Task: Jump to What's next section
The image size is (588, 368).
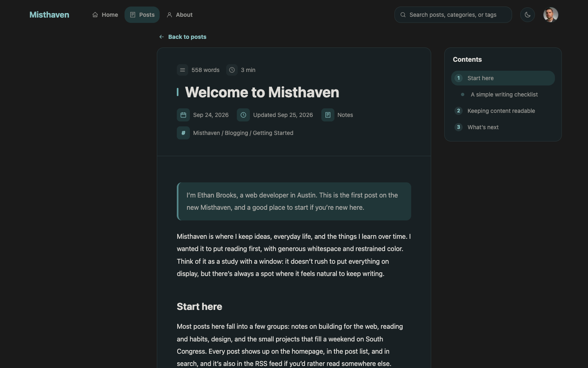Action: coord(503,127)
